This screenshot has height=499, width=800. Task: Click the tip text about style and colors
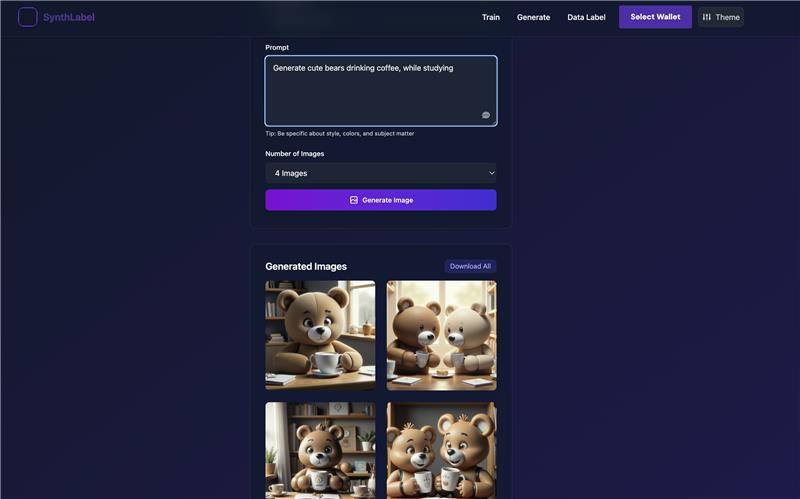[340, 134]
